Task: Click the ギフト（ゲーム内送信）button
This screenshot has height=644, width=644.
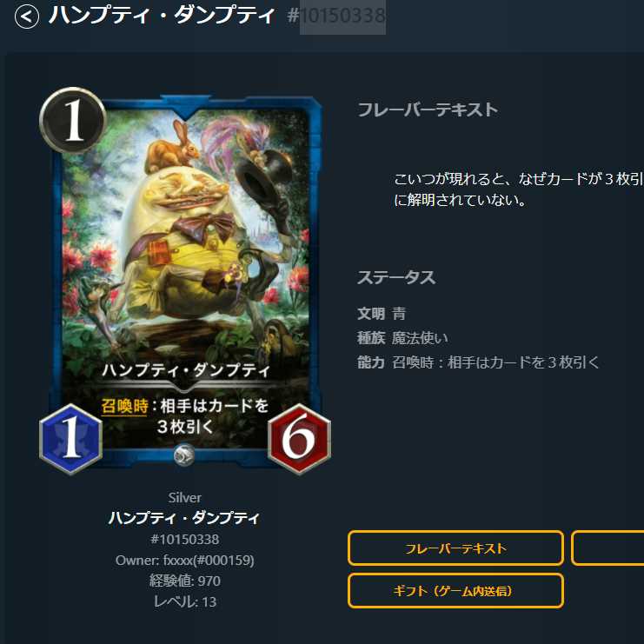Action: [x=455, y=591]
